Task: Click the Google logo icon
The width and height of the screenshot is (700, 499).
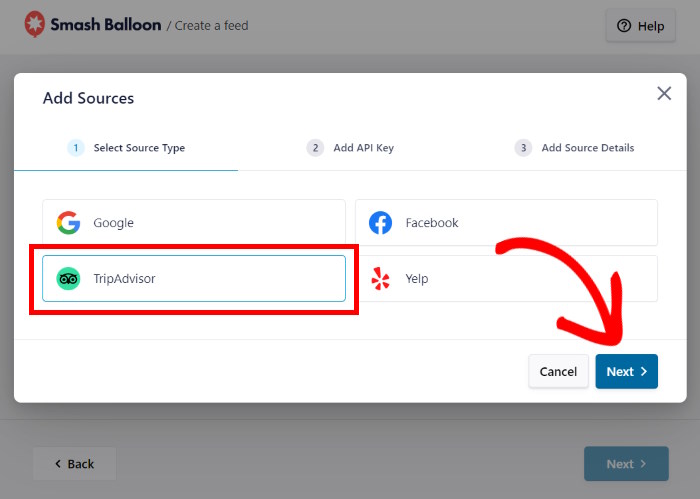Action: (x=68, y=223)
